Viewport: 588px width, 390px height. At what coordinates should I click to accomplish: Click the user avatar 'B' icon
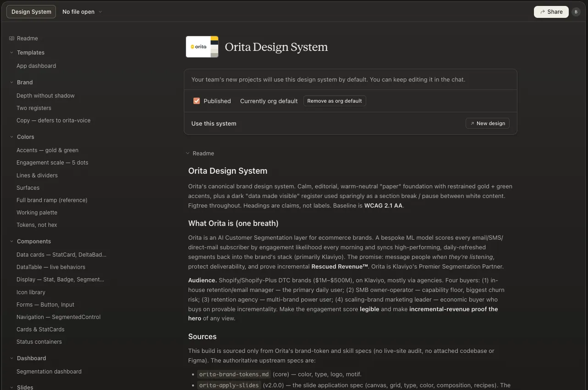pos(576,12)
